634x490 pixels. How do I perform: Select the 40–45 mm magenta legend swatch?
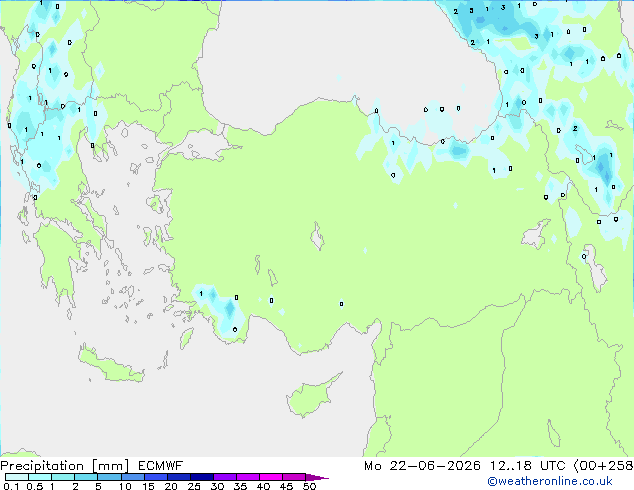tap(271, 477)
